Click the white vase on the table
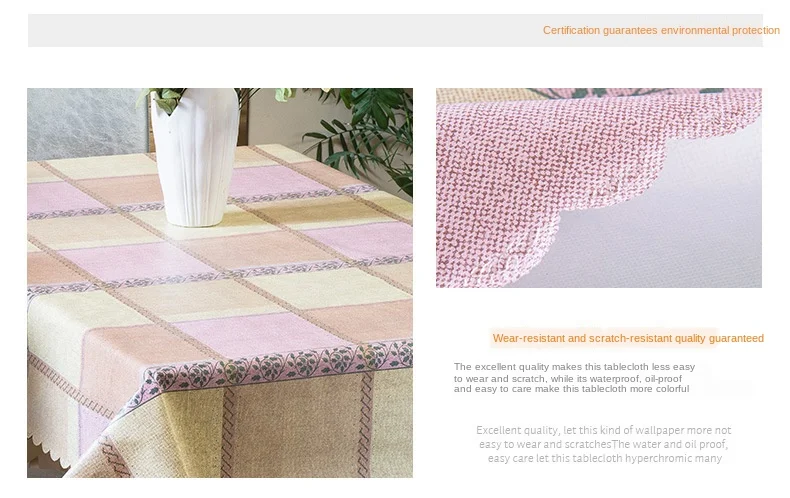Viewport: 790px width, 498px height. point(195,156)
